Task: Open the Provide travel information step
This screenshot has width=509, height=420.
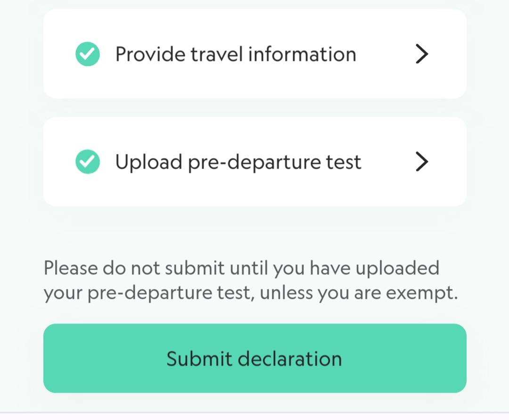Action: click(254, 53)
